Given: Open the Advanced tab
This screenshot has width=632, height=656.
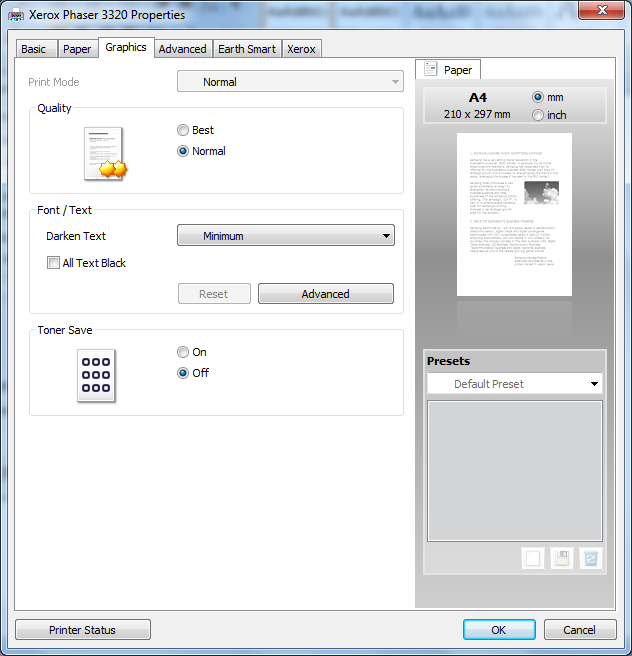Looking at the screenshot, I should [x=182, y=49].
